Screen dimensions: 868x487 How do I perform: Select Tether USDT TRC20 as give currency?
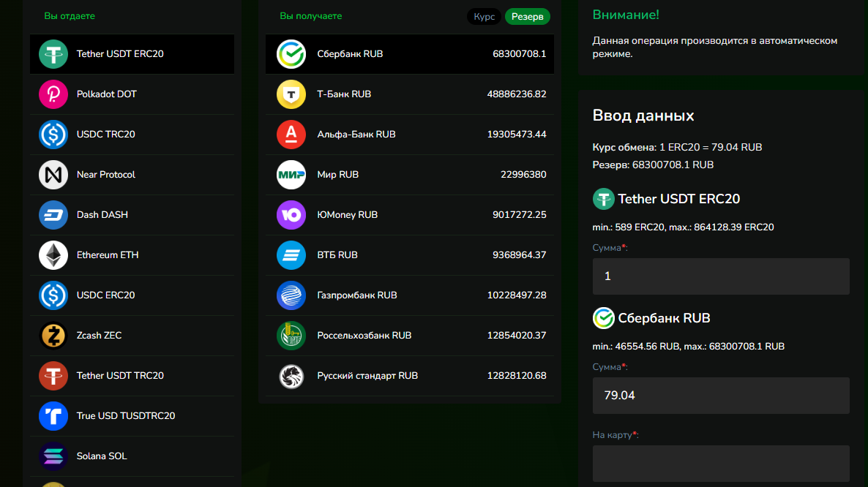[x=120, y=376]
